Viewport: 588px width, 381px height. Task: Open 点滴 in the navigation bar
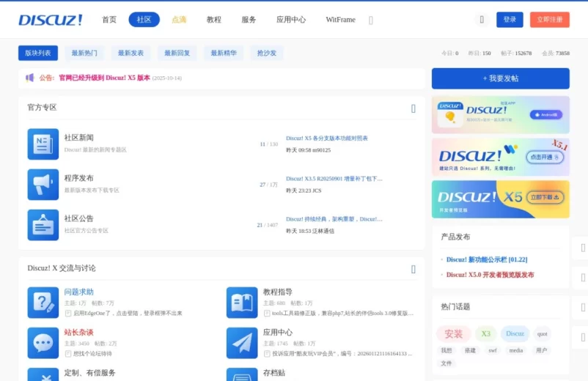coord(179,20)
